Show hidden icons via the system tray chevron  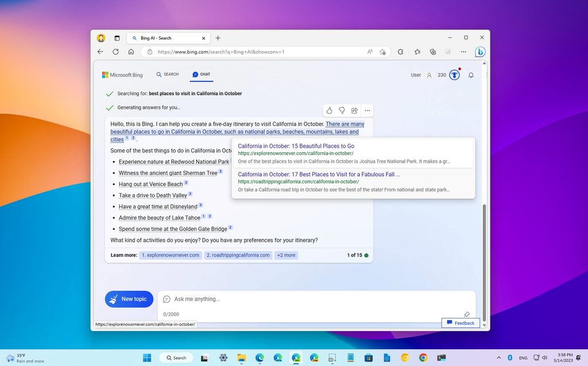pos(499,357)
